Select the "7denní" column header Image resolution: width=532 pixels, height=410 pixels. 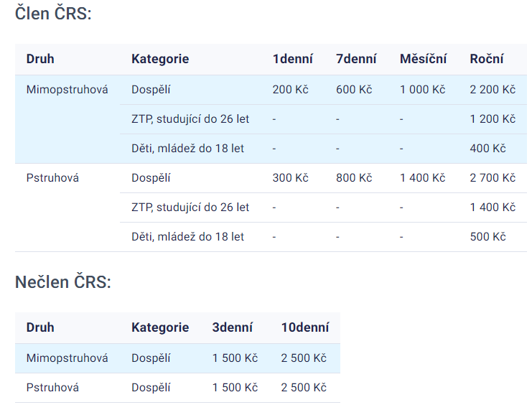tap(355, 59)
